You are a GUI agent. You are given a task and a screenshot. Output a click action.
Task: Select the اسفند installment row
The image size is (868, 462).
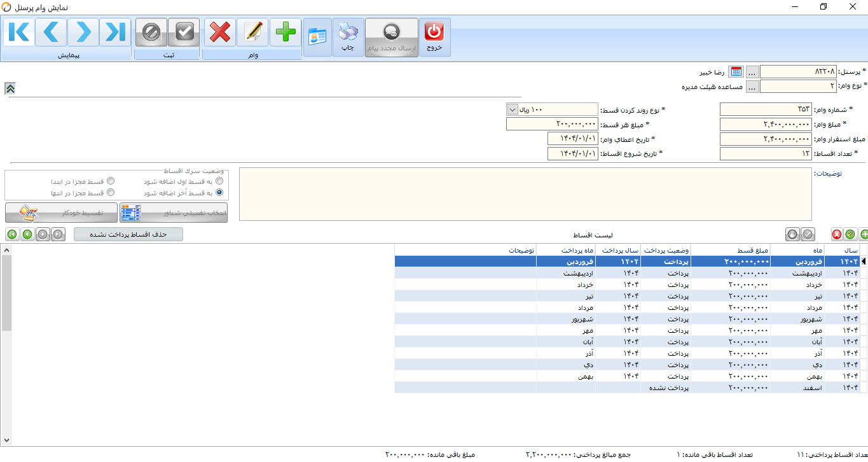click(x=627, y=387)
